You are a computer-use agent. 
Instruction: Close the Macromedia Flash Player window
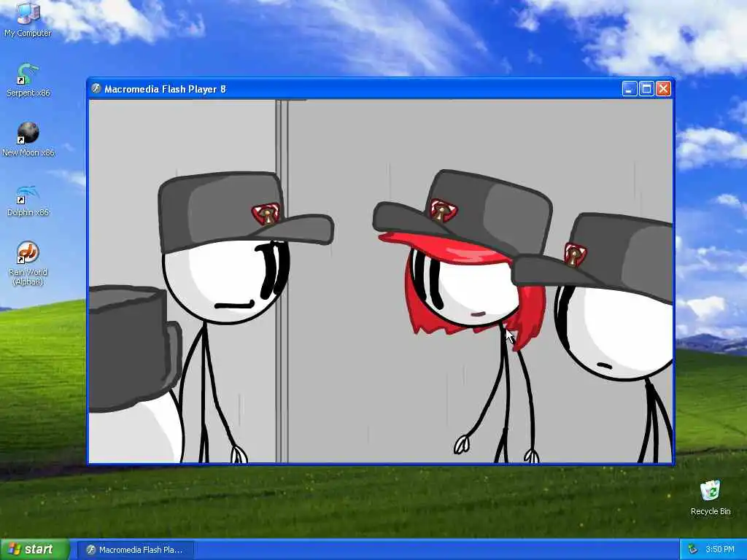pyautogui.click(x=663, y=88)
